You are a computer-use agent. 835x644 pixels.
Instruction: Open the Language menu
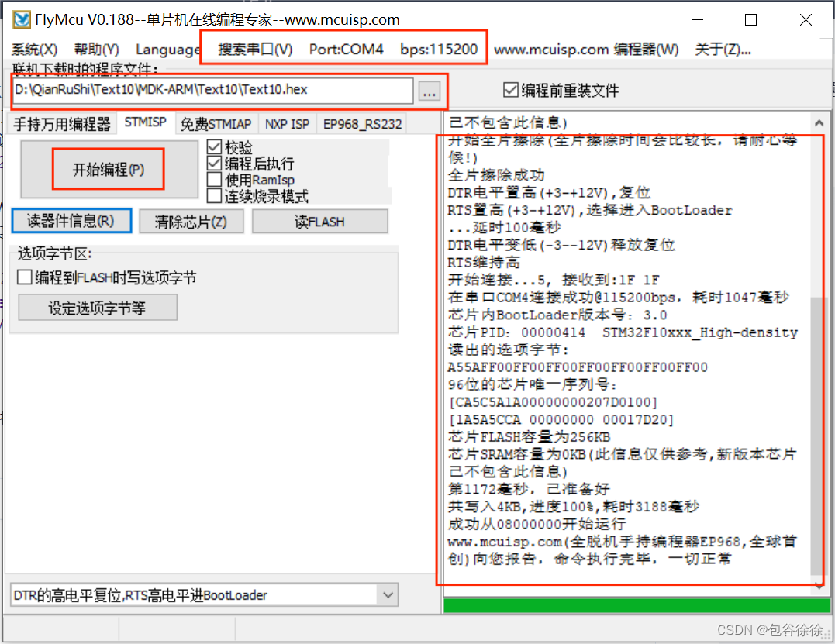(x=167, y=50)
